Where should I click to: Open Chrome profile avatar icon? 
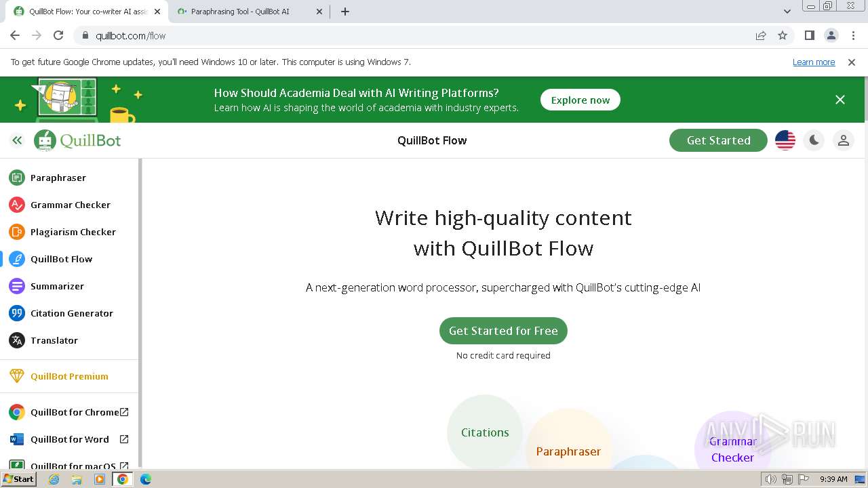coord(831,36)
